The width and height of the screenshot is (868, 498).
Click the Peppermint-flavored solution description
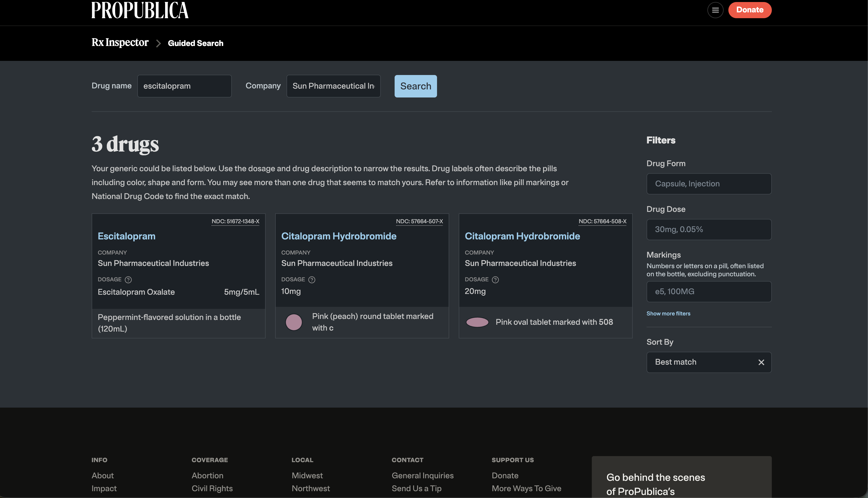point(169,323)
